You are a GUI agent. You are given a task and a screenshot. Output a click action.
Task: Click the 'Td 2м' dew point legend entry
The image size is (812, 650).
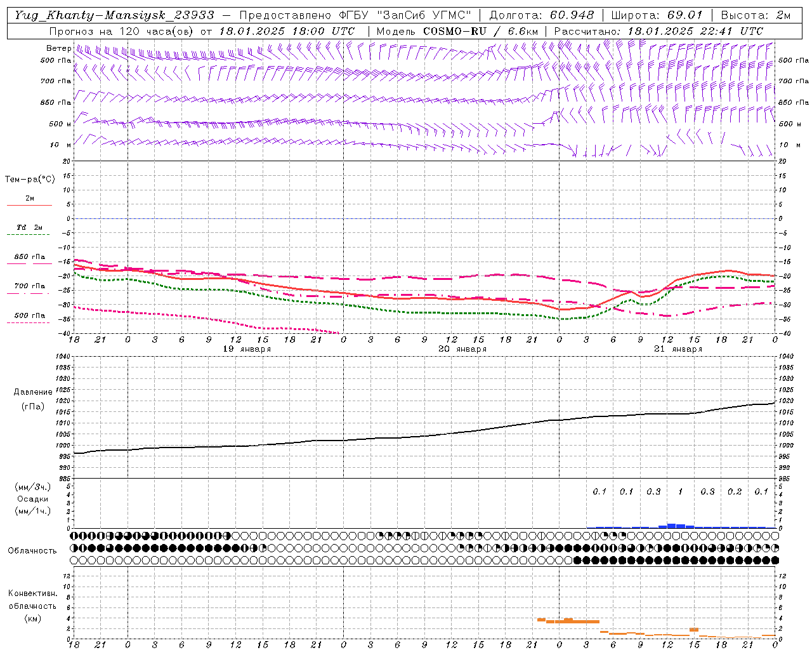click(x=29, y=227)
